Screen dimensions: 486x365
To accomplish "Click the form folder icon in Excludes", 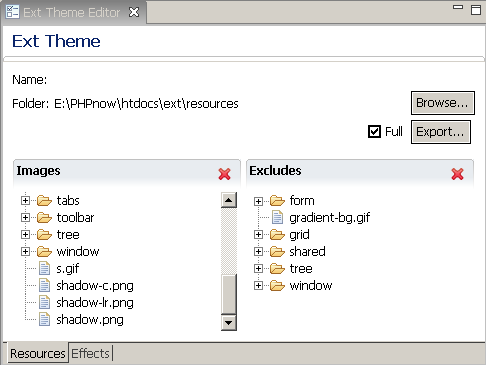I will tap(277, 201).
